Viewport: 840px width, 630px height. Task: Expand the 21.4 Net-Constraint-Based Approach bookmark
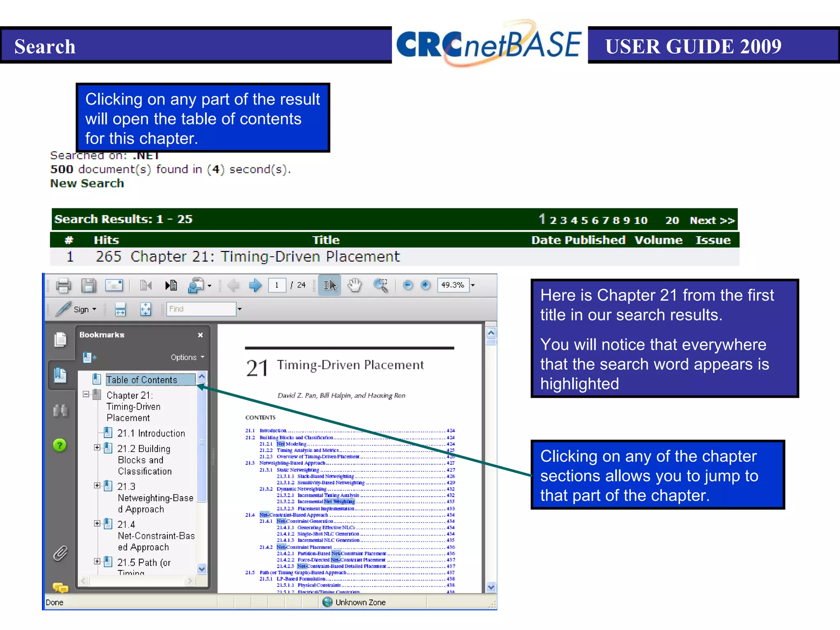tap(97, 523)
